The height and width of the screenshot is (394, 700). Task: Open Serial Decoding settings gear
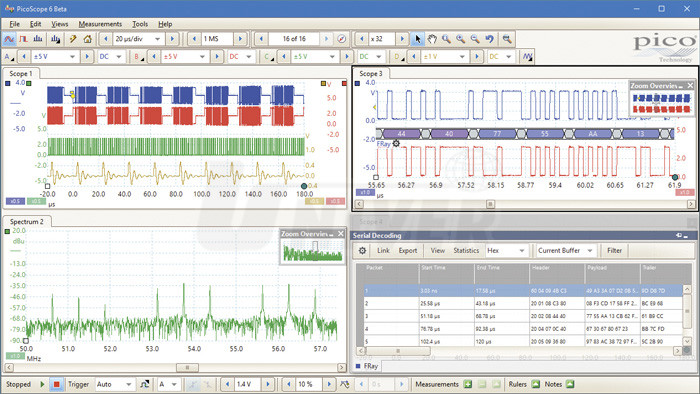pos(362,251)
